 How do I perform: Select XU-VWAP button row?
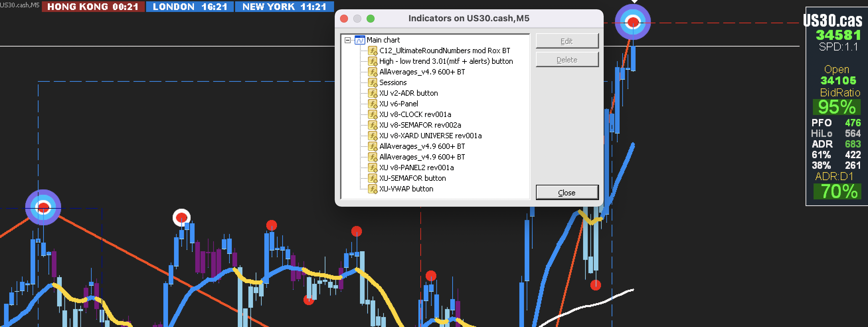[406, 189]
